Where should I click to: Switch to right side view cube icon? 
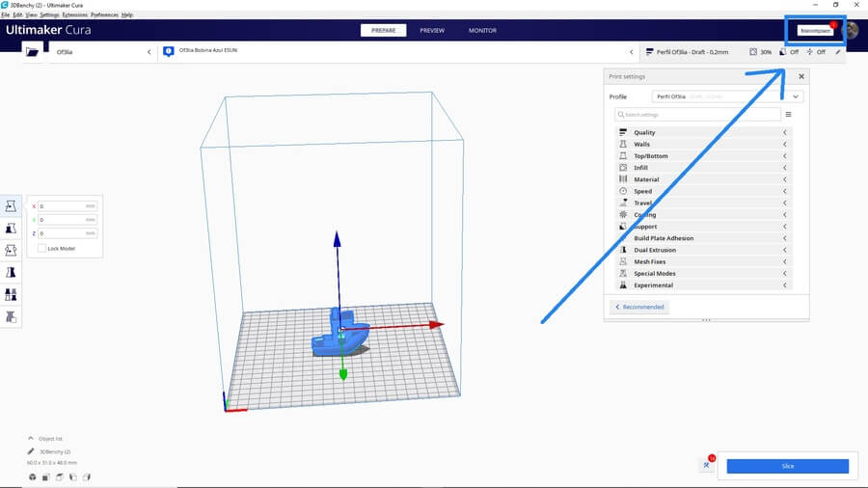click(87, 477)
